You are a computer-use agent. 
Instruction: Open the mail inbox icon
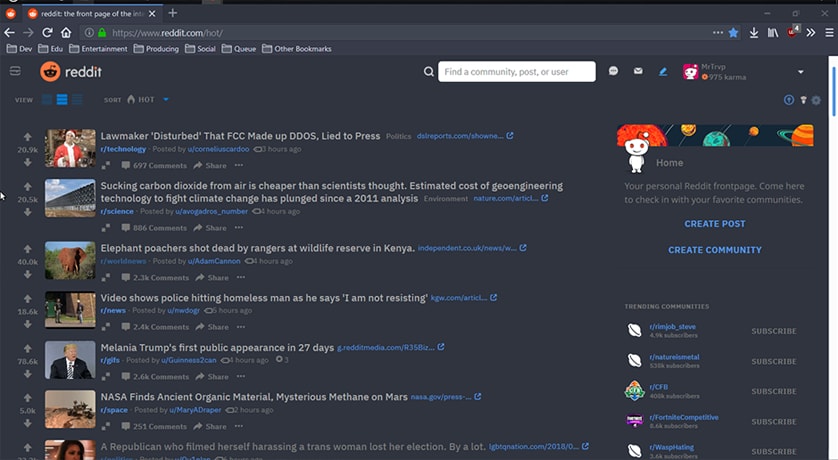click(638, 71)
